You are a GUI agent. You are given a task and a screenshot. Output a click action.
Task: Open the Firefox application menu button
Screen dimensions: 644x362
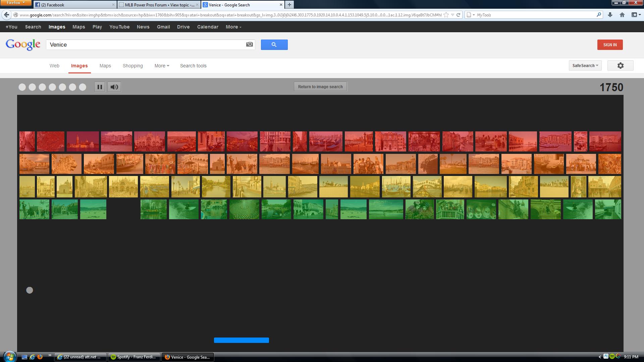point(16,3)
